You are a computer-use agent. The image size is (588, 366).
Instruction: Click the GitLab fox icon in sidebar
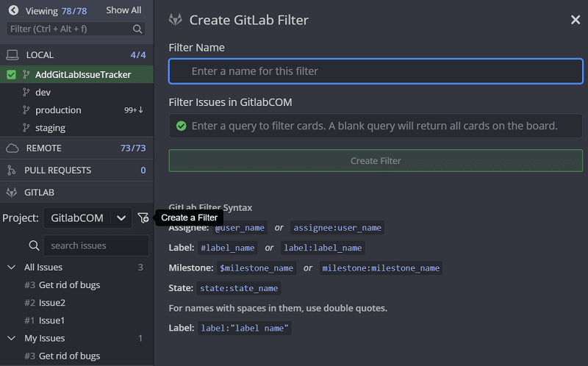[12, 193]
